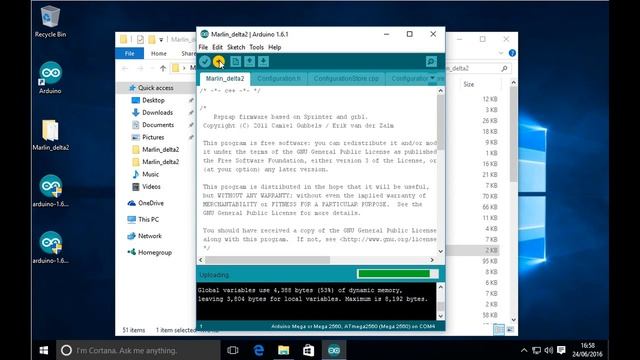This screenshot has width=640, height=360.
Task: Switch to the Marlin_delta2 tab
Action: coord(225,78)
